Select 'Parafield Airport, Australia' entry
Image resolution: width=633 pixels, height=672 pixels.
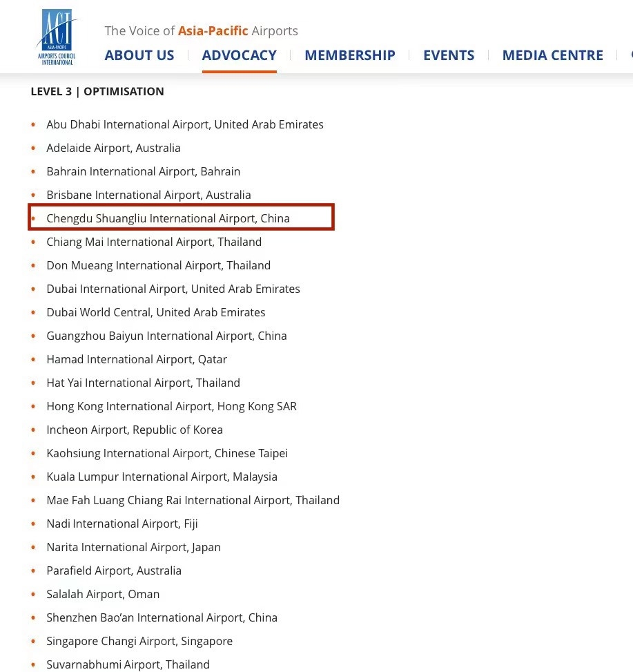(x=114, y=571)
